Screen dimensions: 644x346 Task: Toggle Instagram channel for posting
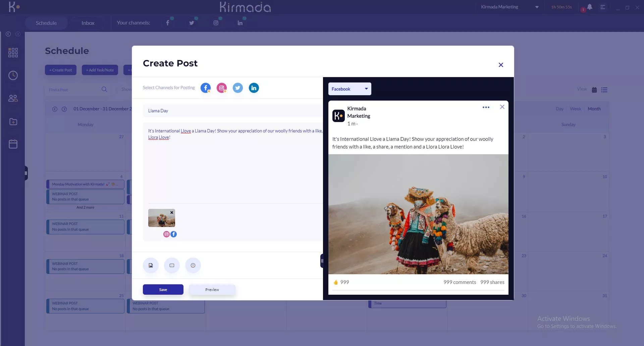[222, 88]
